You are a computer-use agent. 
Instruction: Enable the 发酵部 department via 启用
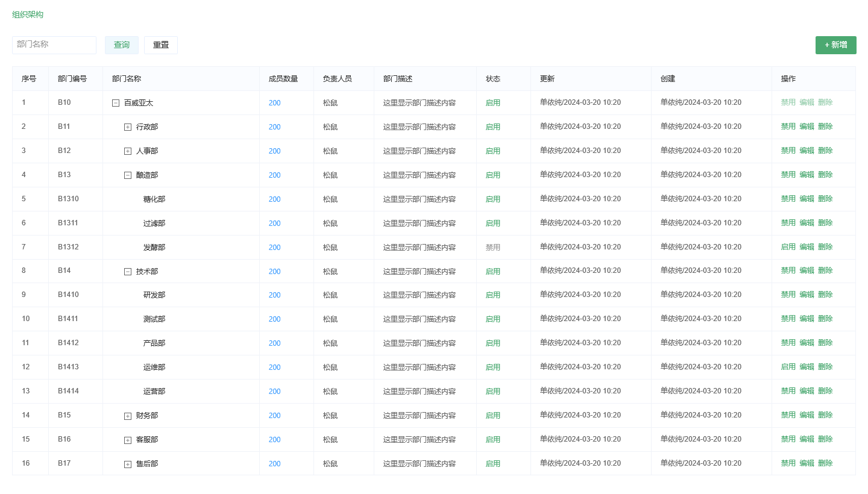click(x=788, y=247)
